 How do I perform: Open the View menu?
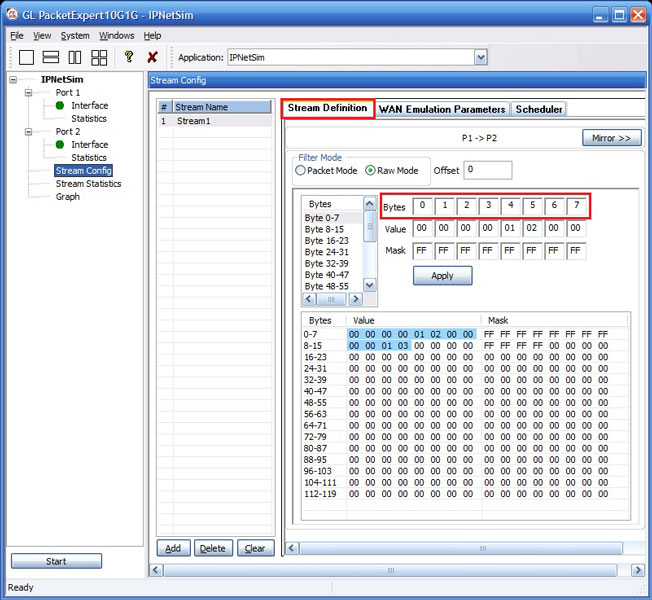(42, 36)
